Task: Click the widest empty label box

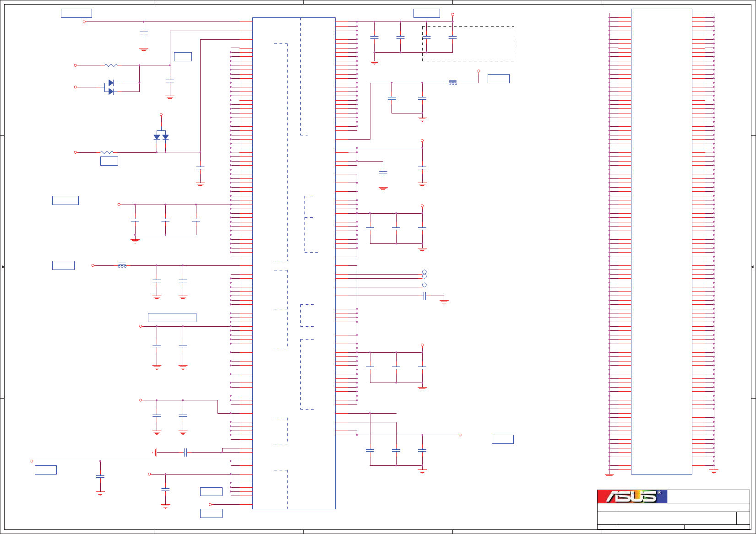Action: [x=172, y=318]
